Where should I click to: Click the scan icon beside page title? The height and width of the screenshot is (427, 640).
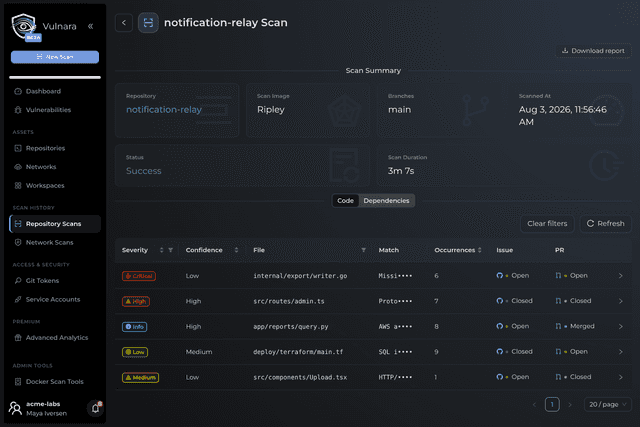[x=148, y=23]
